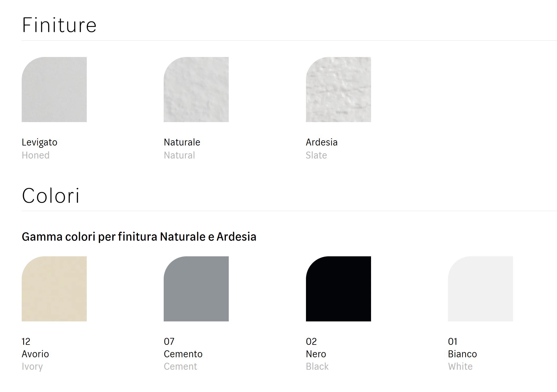Click the Slate English translation text
The height and width of the screenshot is (392, 557).
tap(316, 155)
